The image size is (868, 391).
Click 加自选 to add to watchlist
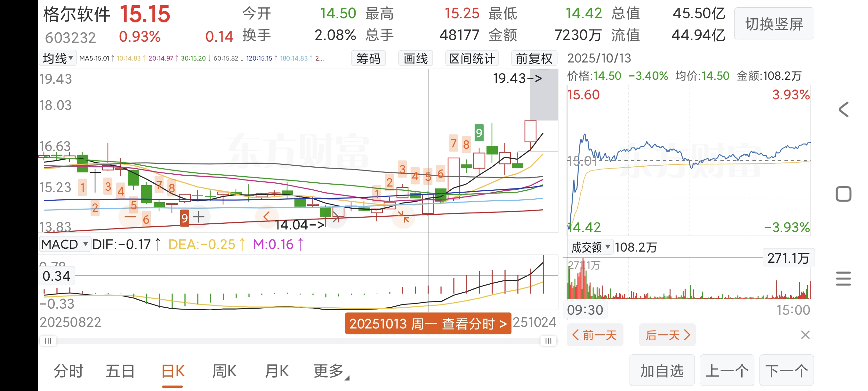[662, 370]
